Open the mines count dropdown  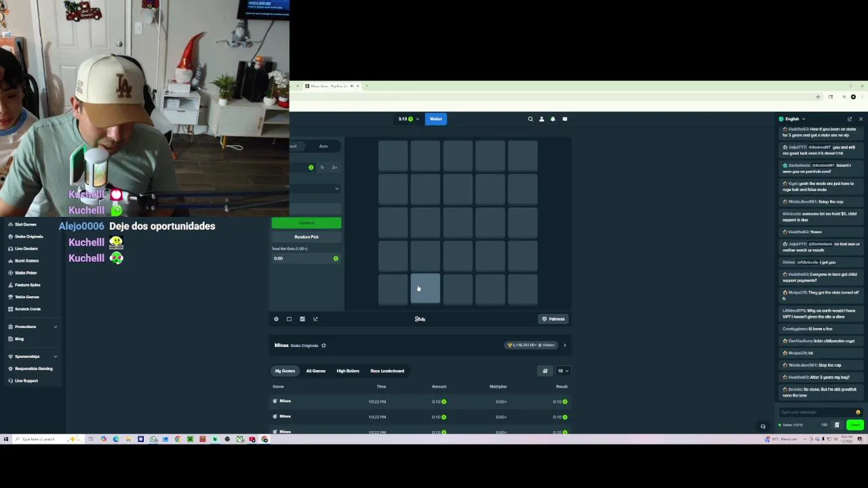(315, 188)
